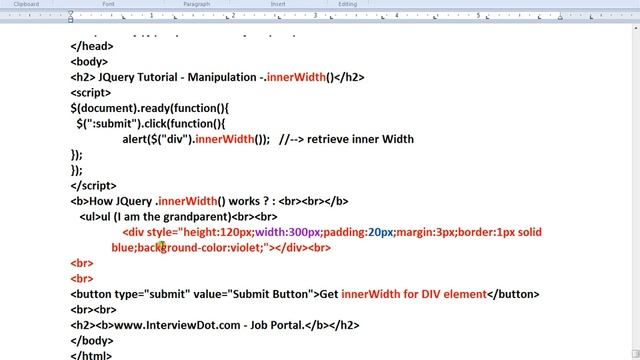Click the opening <body> tag line
Screen dimensions: 640x360
89,62
